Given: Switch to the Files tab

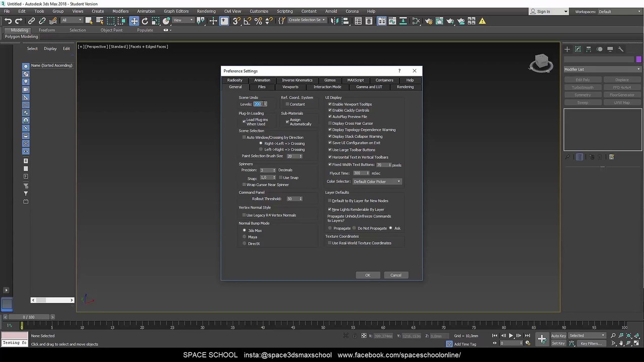Looking at the screenshot, I should (x=262, y=87).
